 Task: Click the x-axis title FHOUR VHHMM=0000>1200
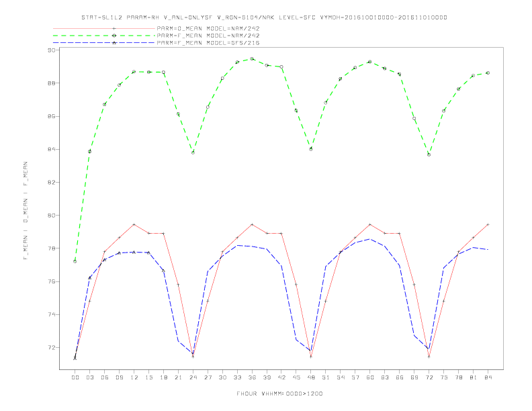pyautogui.click(x=279, y=394)
